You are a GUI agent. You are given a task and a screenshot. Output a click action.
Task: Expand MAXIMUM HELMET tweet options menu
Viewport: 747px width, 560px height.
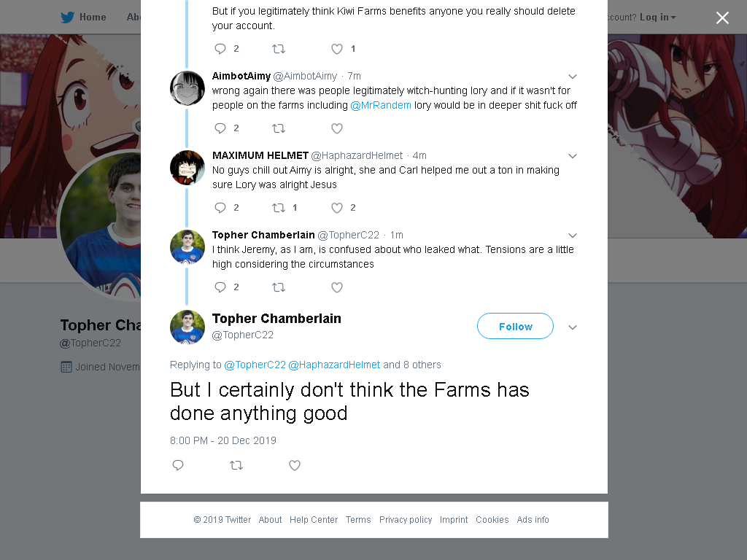click(x=573, y=156)
